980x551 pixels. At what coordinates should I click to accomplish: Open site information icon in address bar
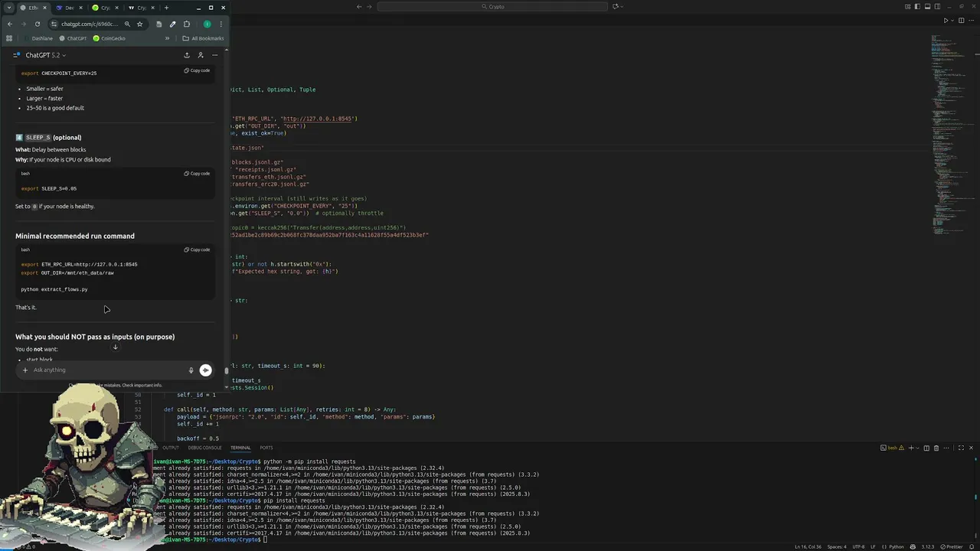point(54,24)
